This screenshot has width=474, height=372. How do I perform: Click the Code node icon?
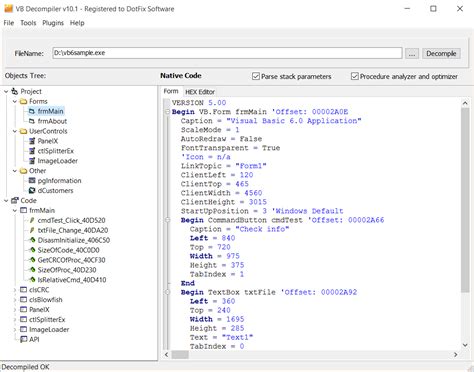tap(14, 201)
